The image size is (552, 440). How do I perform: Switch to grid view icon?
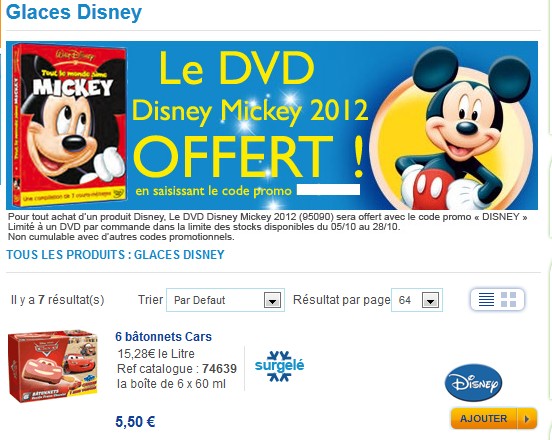pos(508,300)
